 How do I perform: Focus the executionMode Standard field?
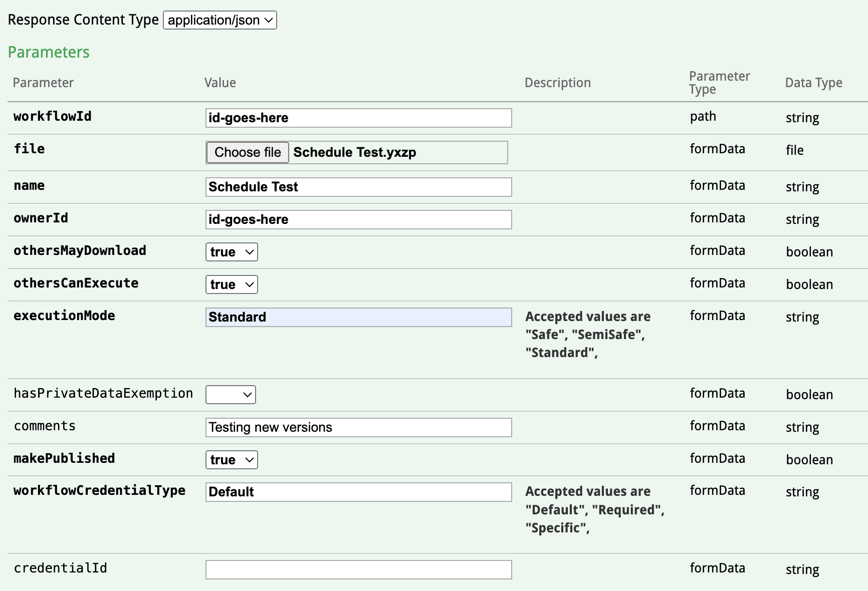[358, 317]
